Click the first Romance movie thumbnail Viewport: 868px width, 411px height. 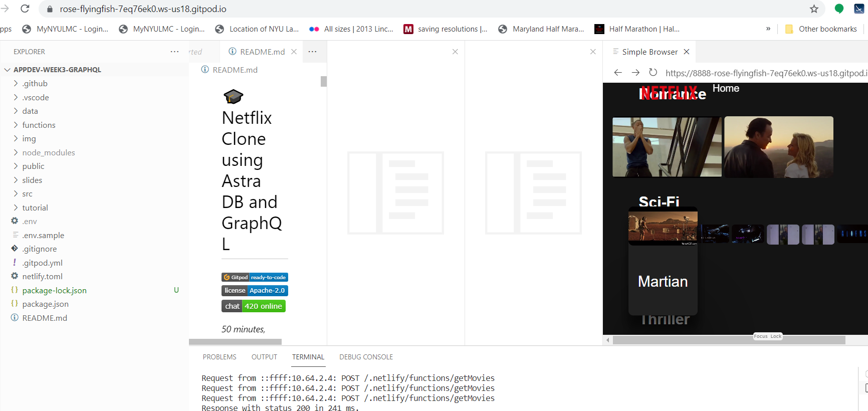pyautogui.click(x=667, y=147)
